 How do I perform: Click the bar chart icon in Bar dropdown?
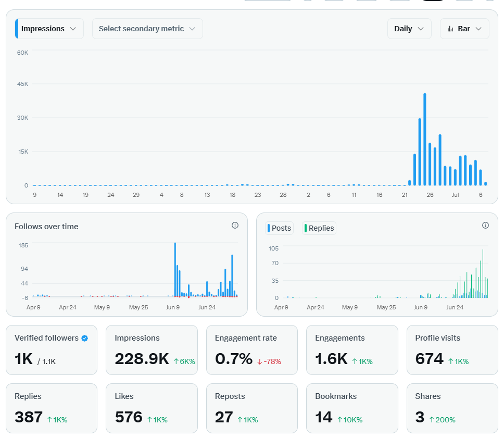[x=450, y=29]
